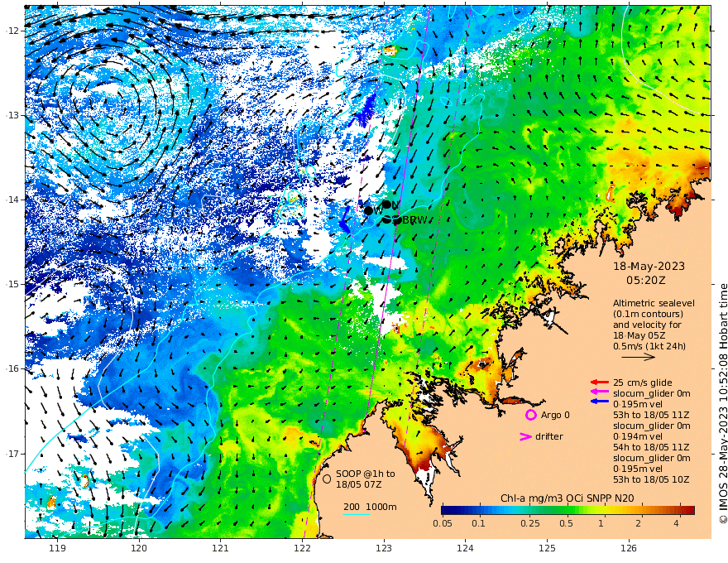The width and height of the screenshot is (728, 563).
Task: Click the vertical IMOS copyright timestamp text
Action: click(x=723, y=404)
